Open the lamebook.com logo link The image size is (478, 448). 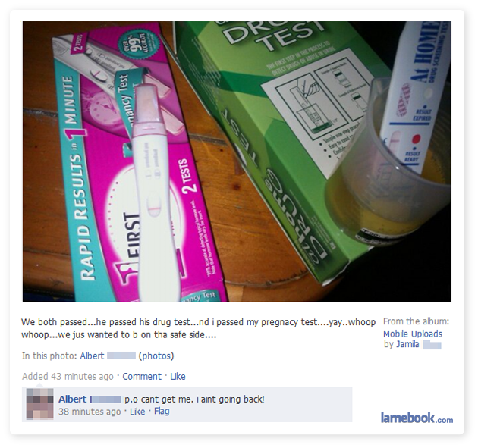417,418
